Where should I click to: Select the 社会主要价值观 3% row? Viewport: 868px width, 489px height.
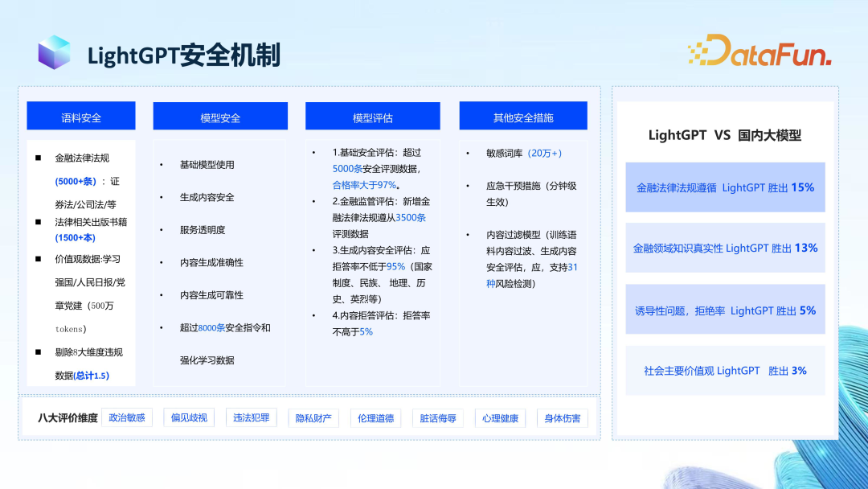click(x=725, y=371)
